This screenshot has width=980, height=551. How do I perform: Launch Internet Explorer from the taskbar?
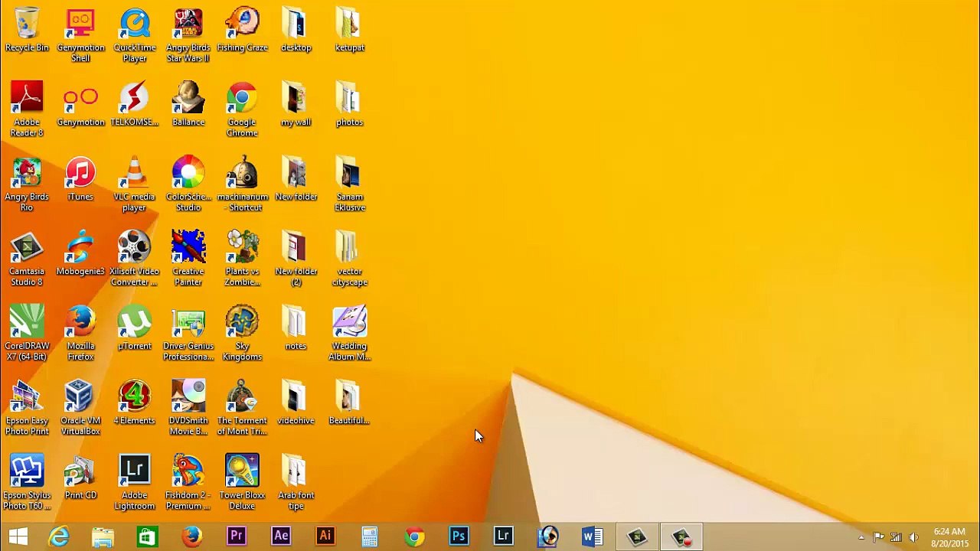click(59, 536)
